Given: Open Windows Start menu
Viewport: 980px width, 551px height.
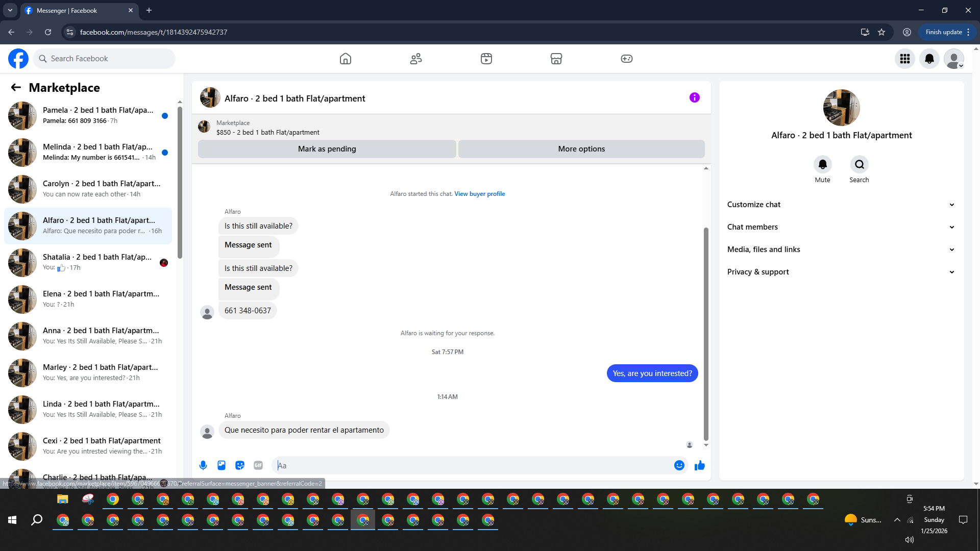Looking at the screenshot, I should coord(12,520).
